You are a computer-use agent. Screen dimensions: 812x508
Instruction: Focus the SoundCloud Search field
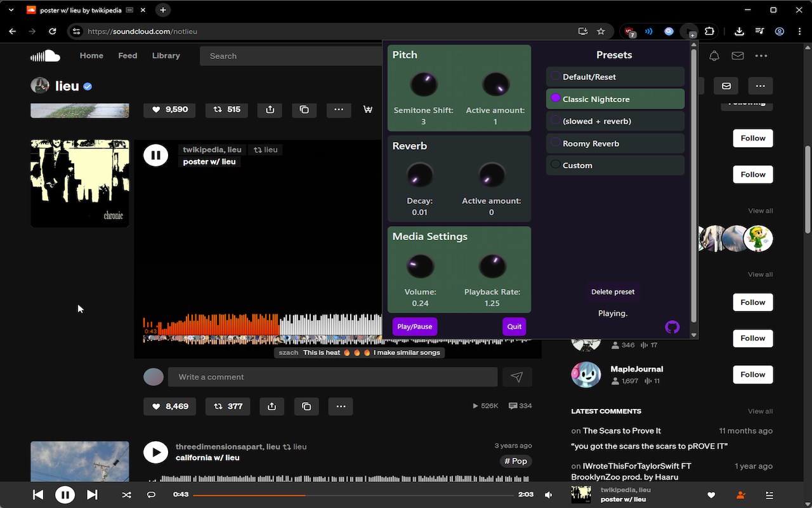tap(292, 56)
